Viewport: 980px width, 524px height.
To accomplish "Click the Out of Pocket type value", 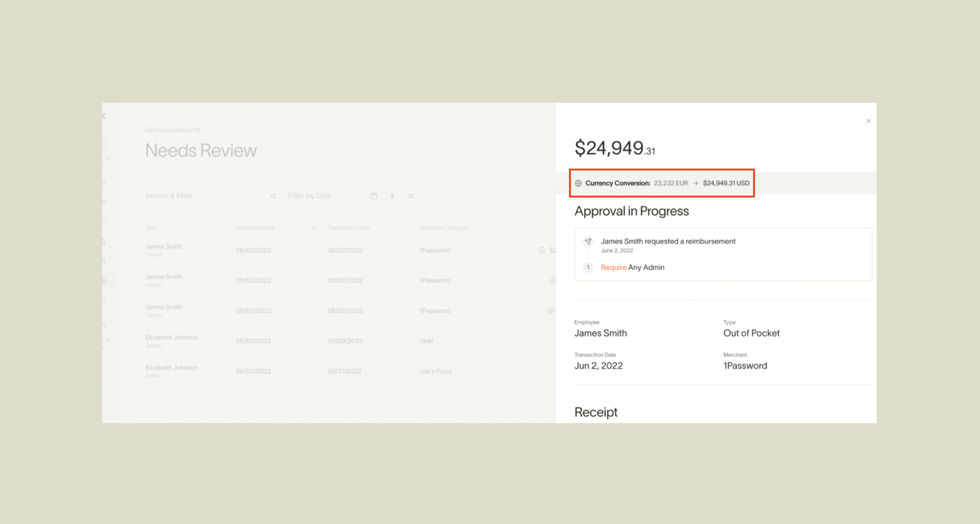I will (x=751, y=333).
